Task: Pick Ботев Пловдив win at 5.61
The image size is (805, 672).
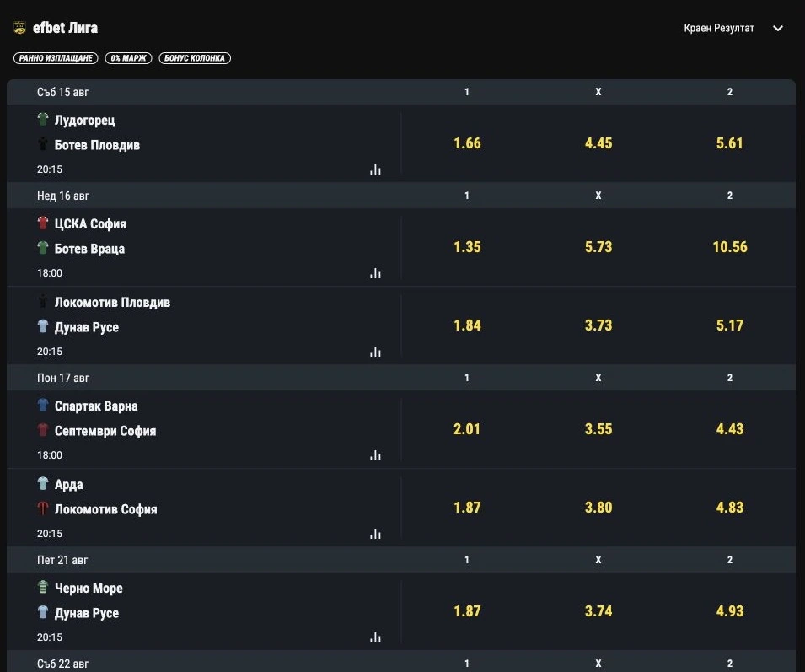Action: point(729,143)
